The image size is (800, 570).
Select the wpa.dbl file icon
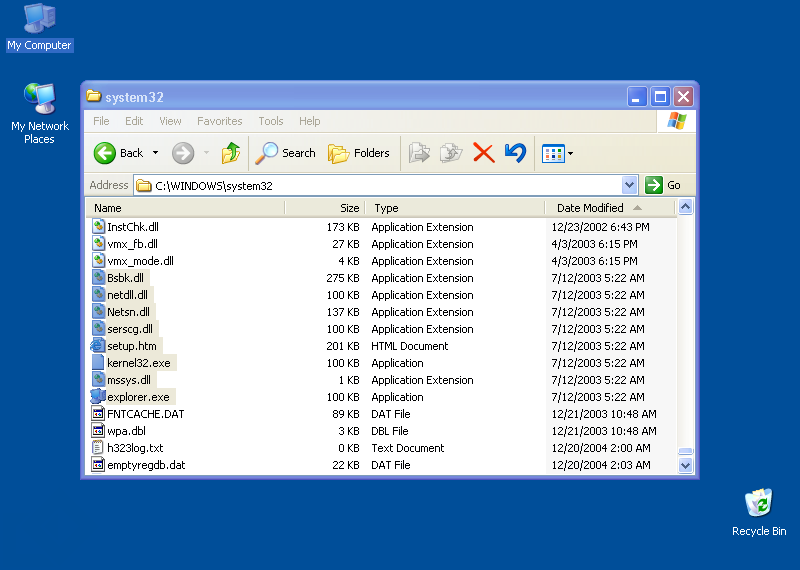[98, 431]
